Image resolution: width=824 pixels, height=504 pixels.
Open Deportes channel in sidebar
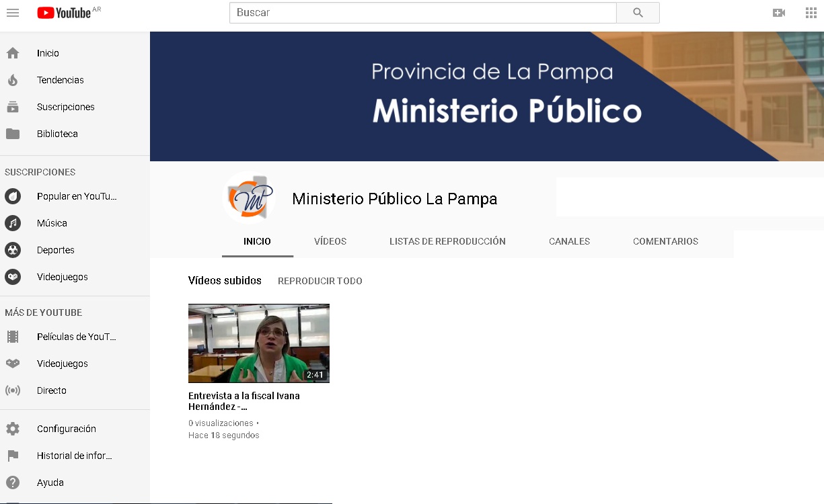click(55, 250)
